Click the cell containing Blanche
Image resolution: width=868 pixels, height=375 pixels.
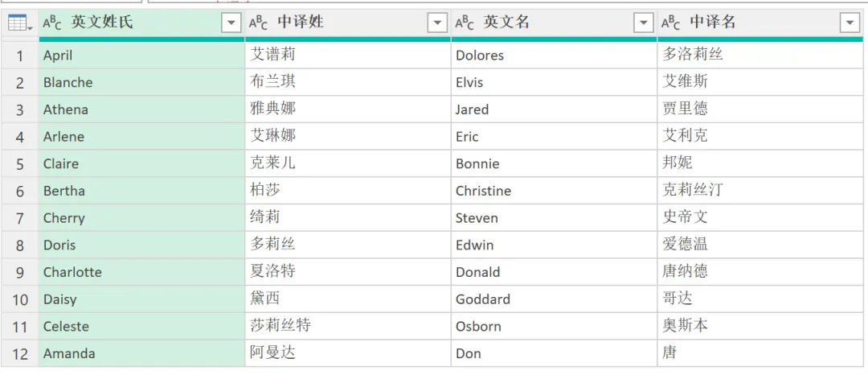[x=141, y=83]
